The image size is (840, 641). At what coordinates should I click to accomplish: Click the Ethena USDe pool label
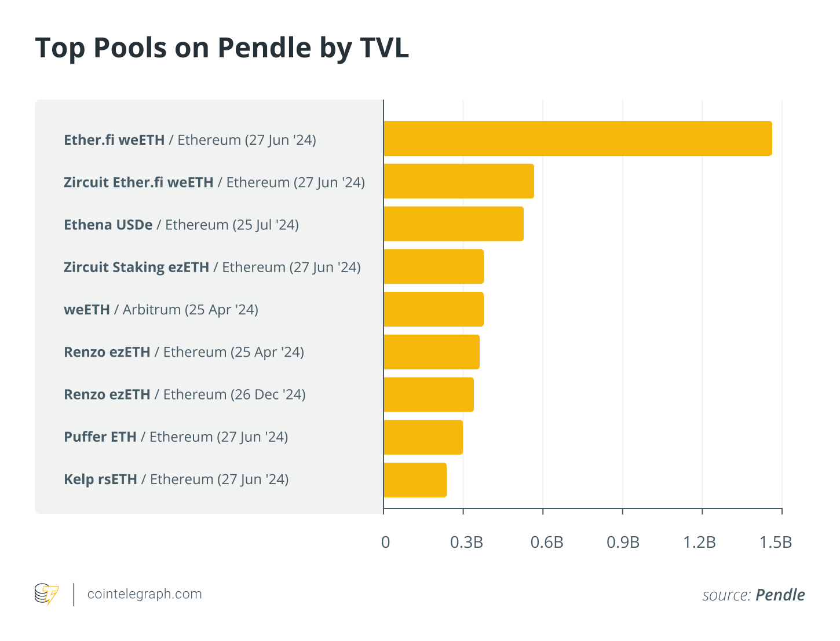tap(181, 225)
